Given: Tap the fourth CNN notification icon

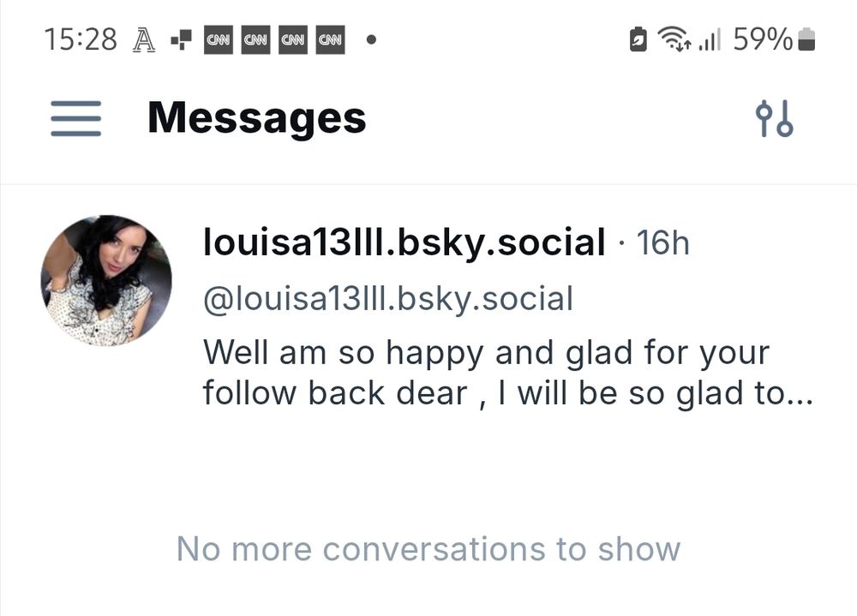Looking at the screenshot, I should tap(330, 40).
